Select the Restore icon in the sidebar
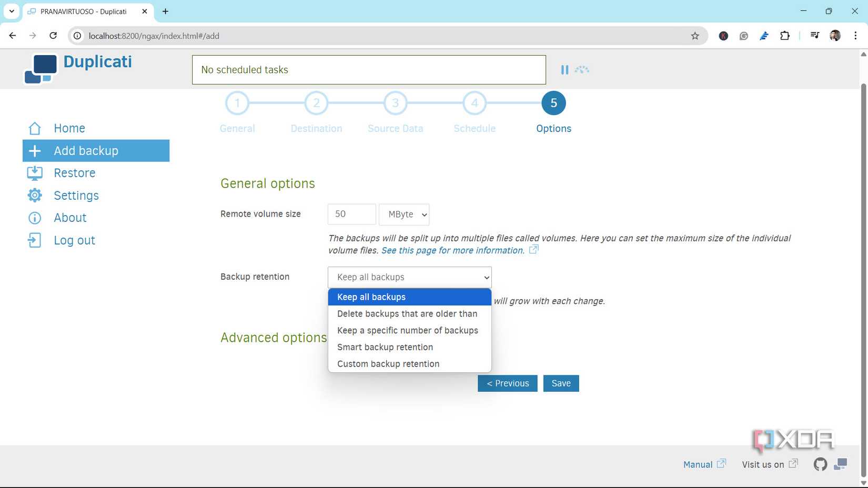 [x=34, y=172]
